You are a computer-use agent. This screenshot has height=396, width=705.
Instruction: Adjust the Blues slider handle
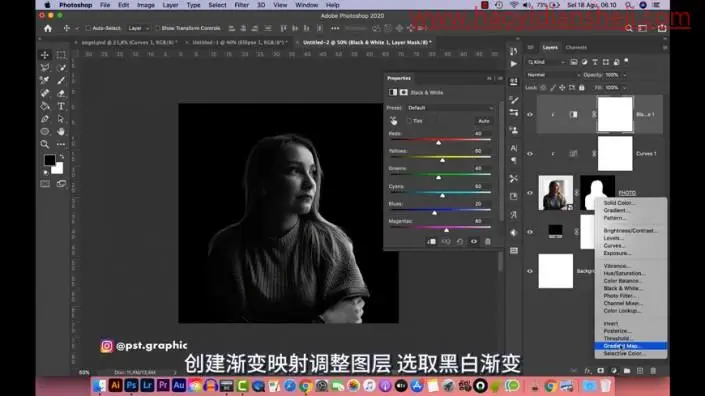(434, 213)
